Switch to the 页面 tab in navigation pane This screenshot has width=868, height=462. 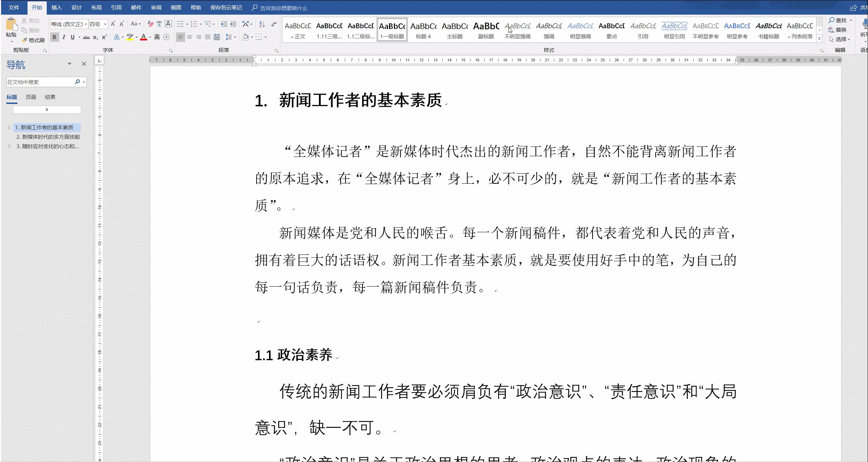[31, 97]
